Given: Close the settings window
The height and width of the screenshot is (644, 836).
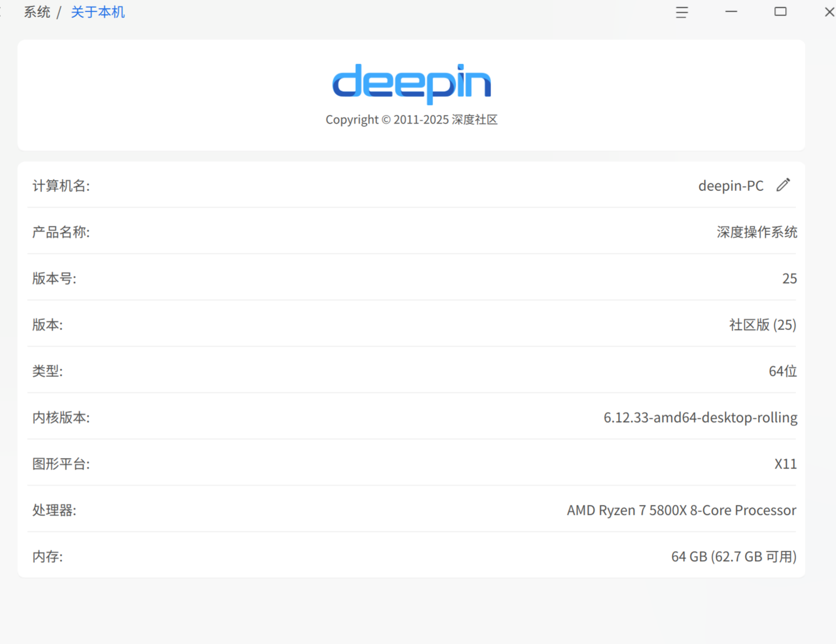Looking at the screenshot, I should coord(829,12).
